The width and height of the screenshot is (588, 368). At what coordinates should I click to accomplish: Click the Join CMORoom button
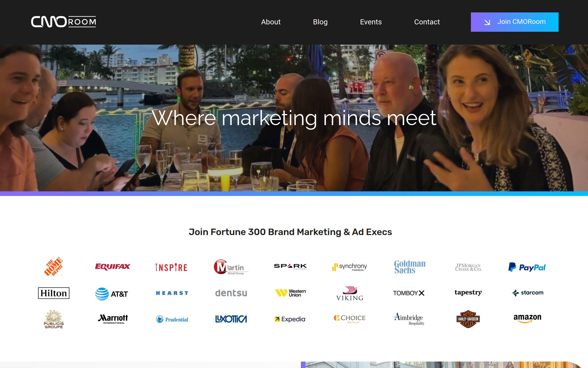pos(514,22)
